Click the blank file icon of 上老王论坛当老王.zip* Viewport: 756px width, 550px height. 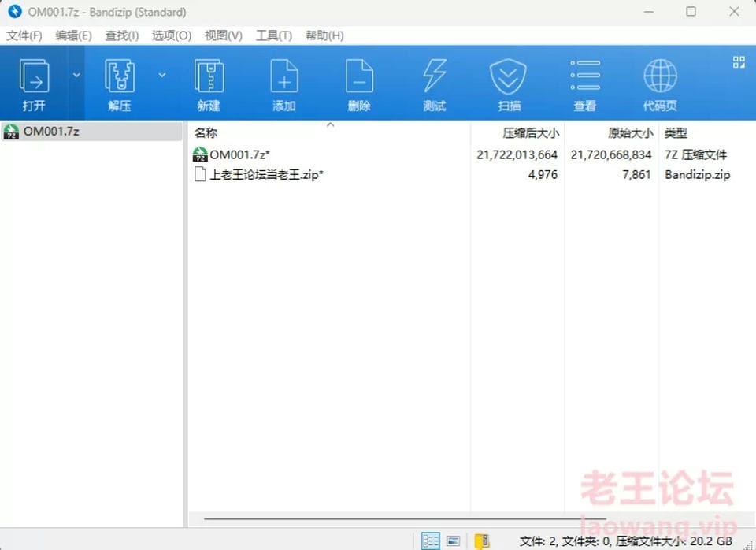click(x=199, y=174)
